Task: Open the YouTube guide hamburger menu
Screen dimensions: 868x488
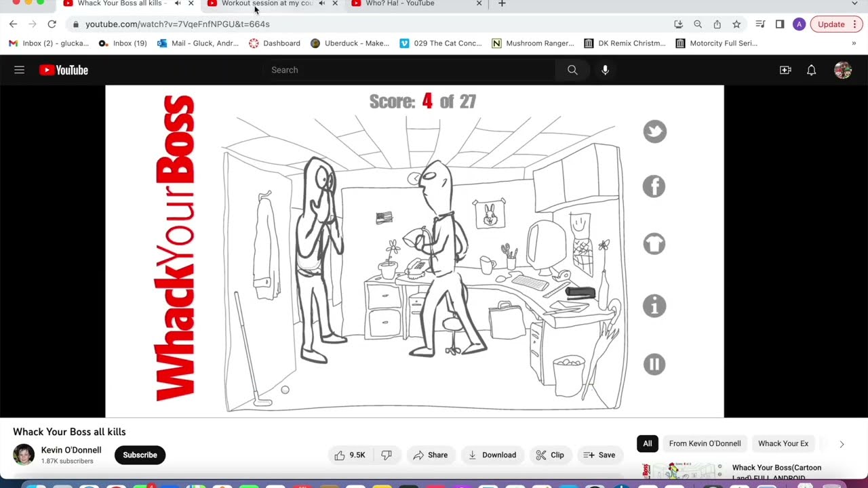Action: [19, 70]
